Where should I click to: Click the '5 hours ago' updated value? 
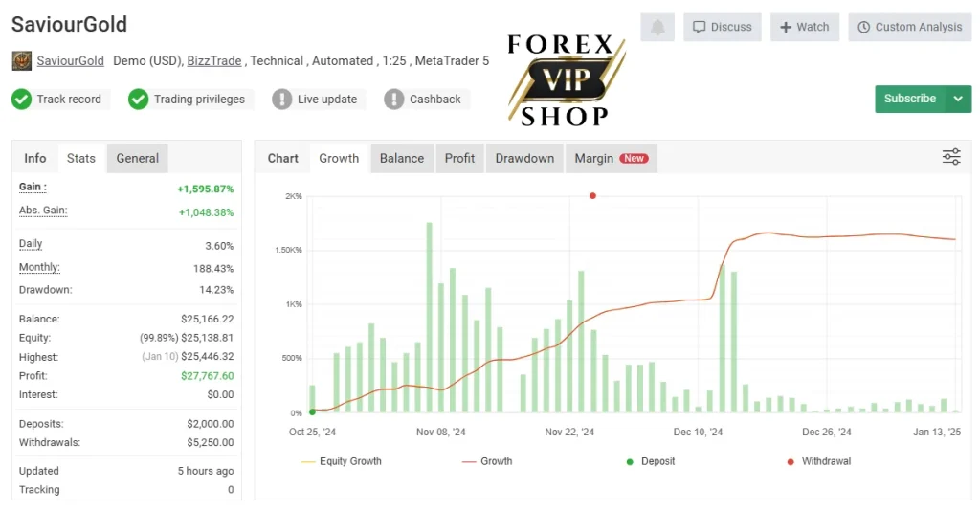tap(206, 471)
